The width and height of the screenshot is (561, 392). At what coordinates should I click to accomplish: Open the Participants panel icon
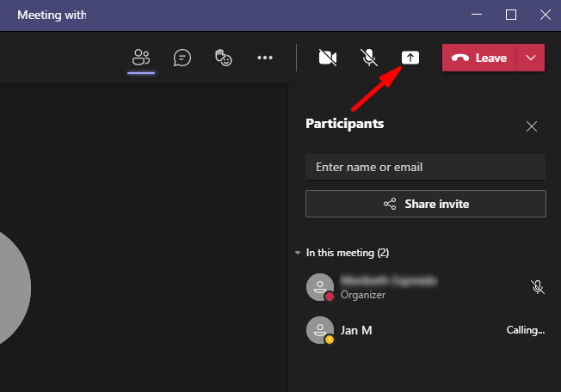tap(141, 58)
